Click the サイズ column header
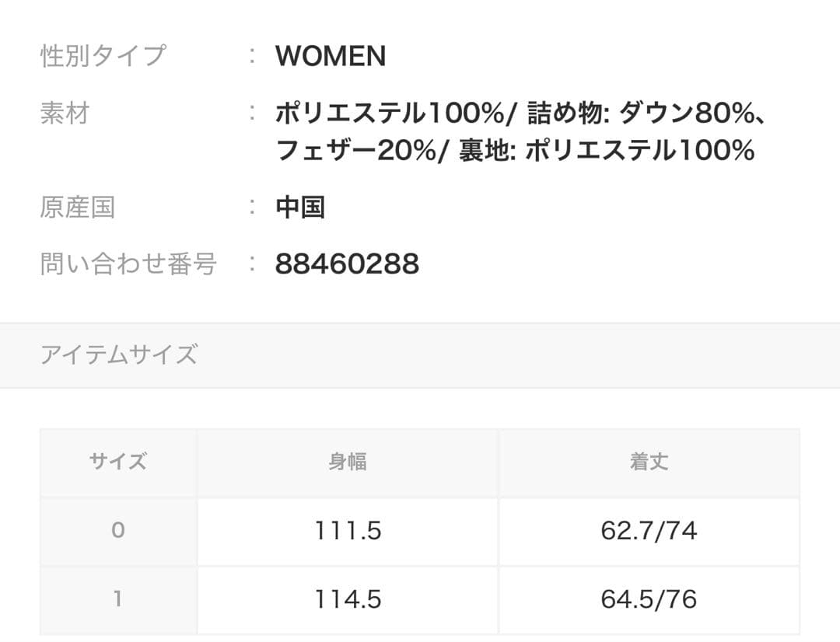The width and height of the screenshot is (840, 642). point(117,462)
